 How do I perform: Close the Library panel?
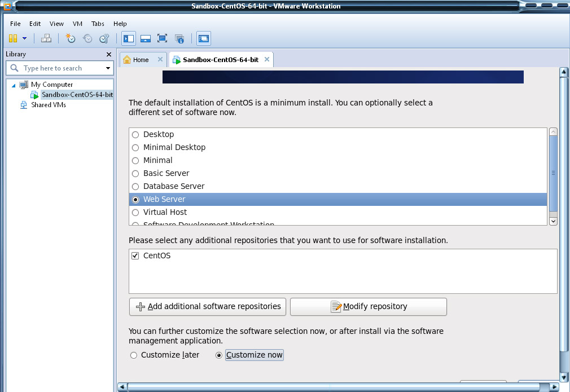pyautogui.click(x=109, y=55)
